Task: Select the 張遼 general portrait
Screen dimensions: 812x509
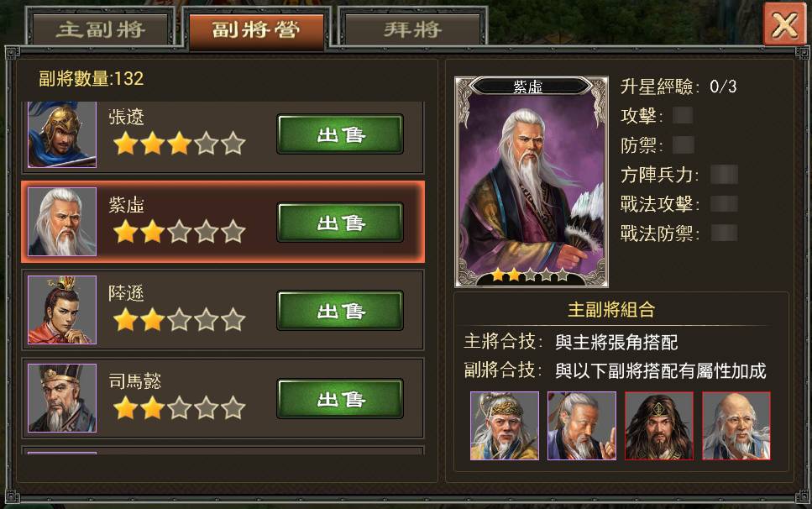Action: click(x=62, y=134)
